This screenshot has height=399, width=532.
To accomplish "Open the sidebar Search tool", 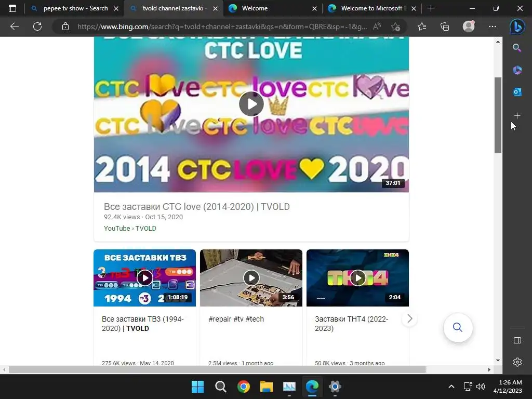I will 517,48.
